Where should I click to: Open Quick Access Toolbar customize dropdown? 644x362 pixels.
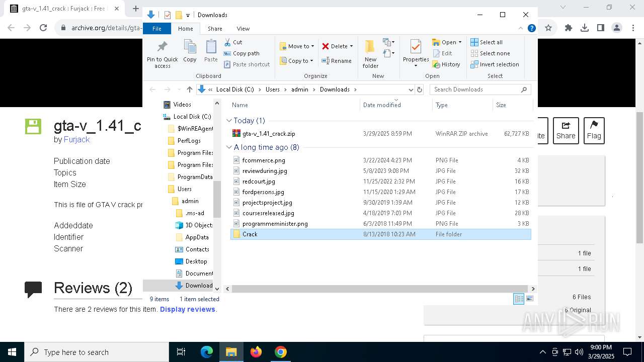[188, 15]
